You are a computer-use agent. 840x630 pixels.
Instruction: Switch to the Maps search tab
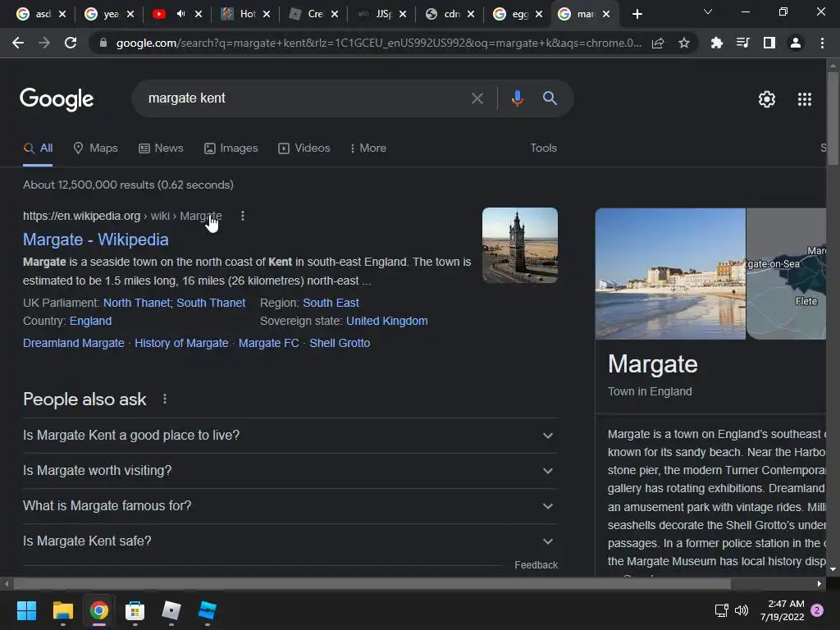(95, 148)
